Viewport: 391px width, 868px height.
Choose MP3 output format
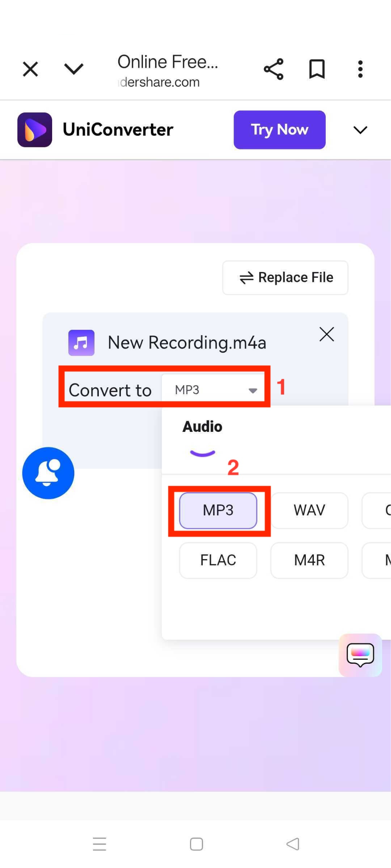coord(218,510)
